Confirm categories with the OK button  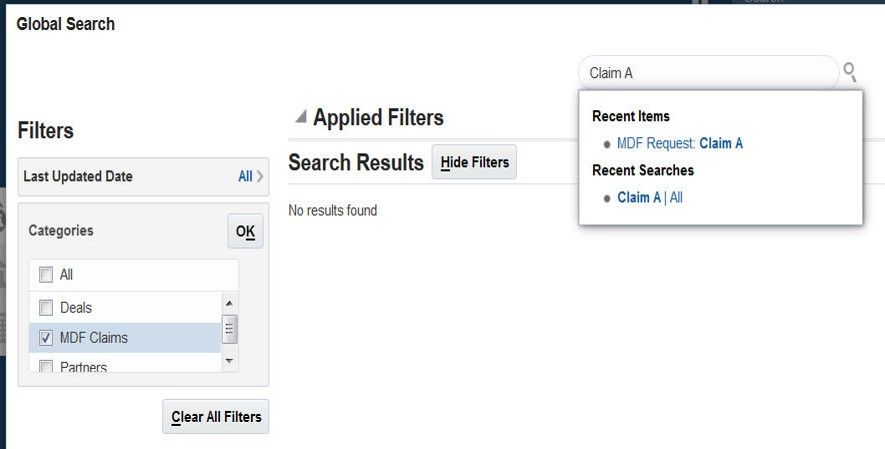tap(245, 231)
